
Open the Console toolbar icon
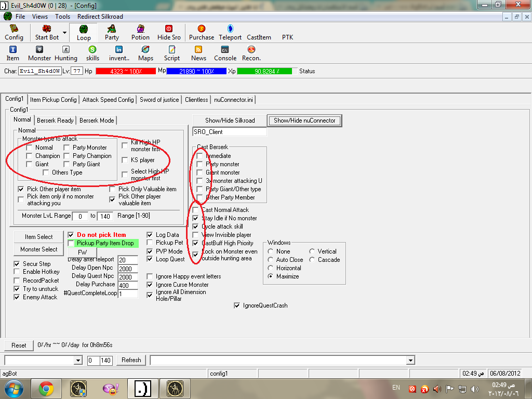pos(225,54)
